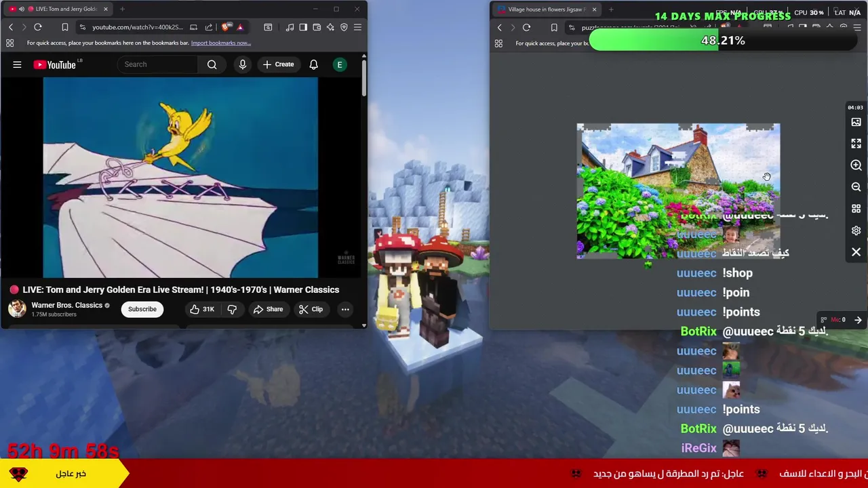Reload the puzzle page
The height and width of the screenshot is (488, 868).
527,28
